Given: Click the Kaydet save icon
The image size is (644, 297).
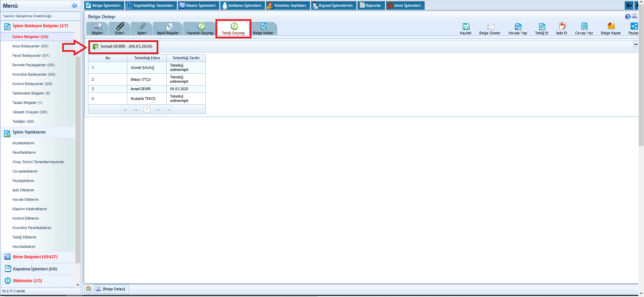Looking at the screenshot, I should [466, 27].
